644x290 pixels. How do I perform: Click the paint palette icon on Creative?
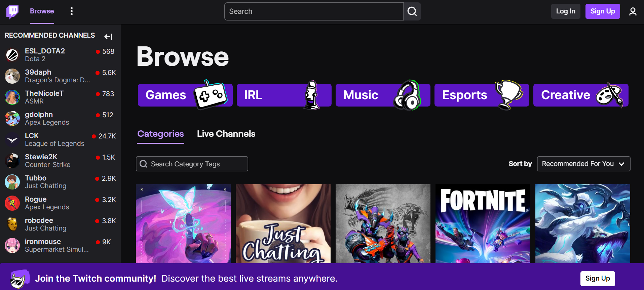pos(609,95)
